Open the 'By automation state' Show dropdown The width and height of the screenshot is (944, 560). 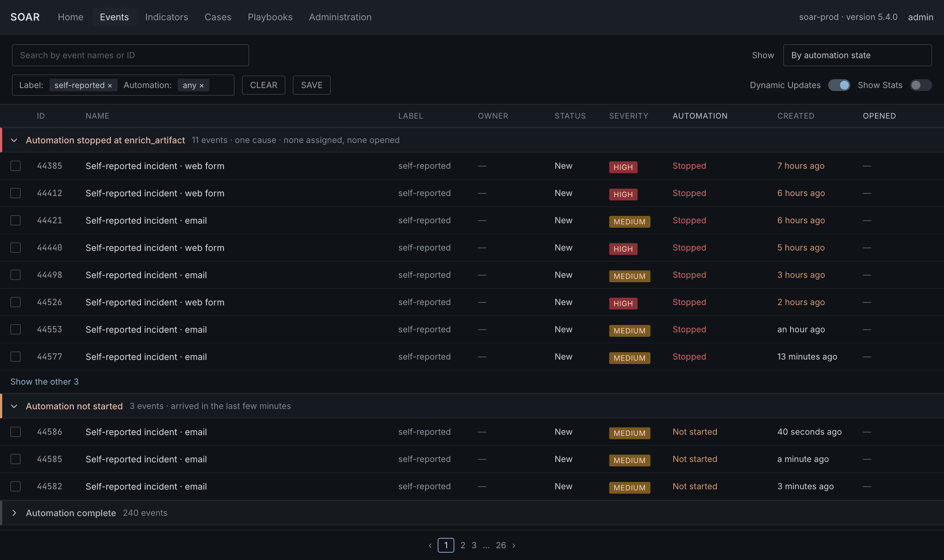(858, 55)
